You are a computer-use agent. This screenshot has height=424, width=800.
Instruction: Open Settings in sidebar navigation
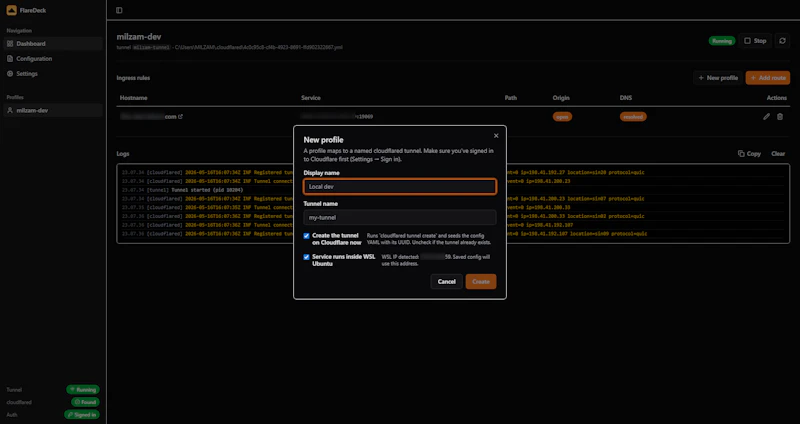pyautogui.click(x=53, y=74)
